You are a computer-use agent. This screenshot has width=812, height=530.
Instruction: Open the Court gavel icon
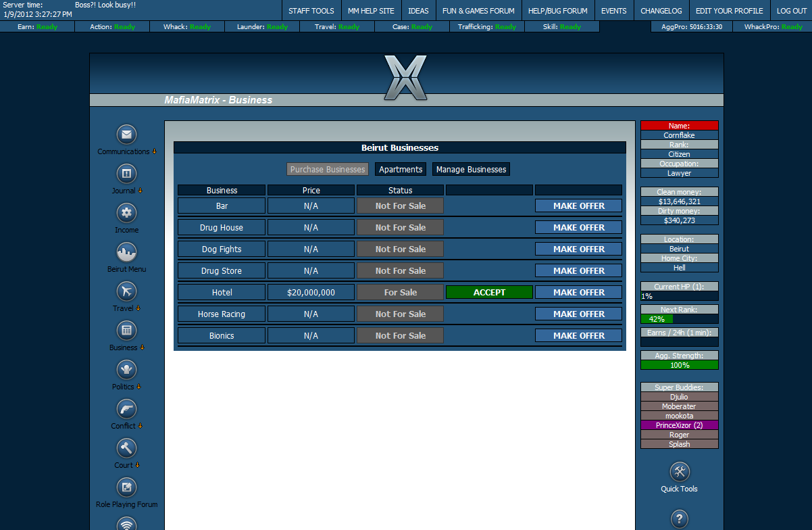126,448
